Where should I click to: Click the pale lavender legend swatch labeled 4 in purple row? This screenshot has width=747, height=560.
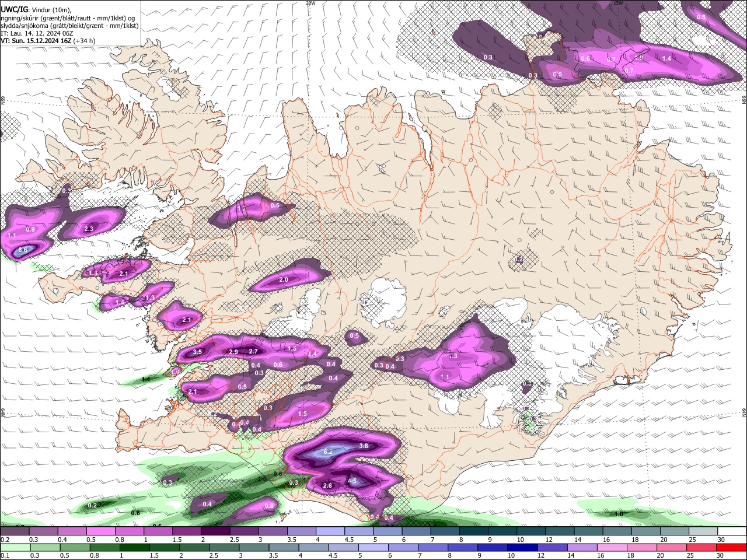(x=330, y=531)
